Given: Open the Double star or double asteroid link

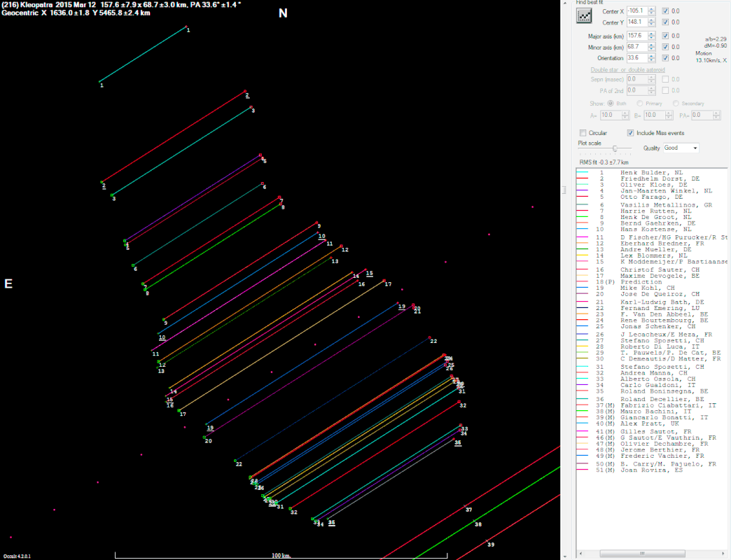Looking at the screenshot, I should click(627, 70).
